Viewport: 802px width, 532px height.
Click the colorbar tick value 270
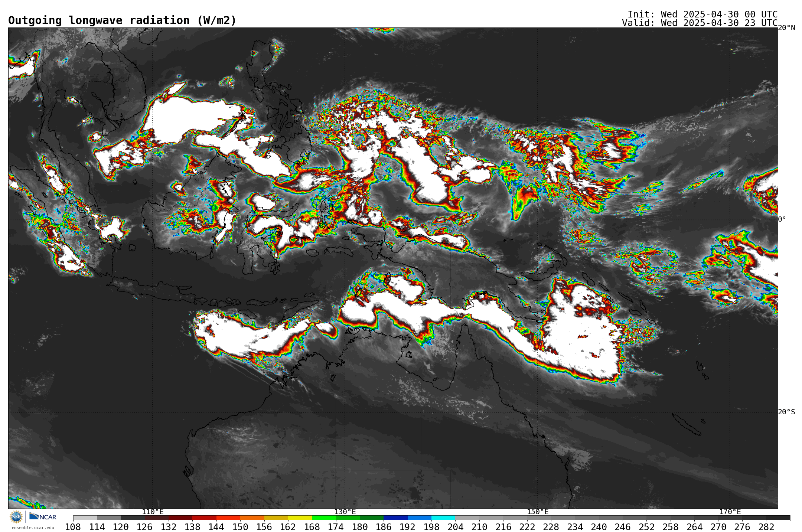(x=718, y=527)
